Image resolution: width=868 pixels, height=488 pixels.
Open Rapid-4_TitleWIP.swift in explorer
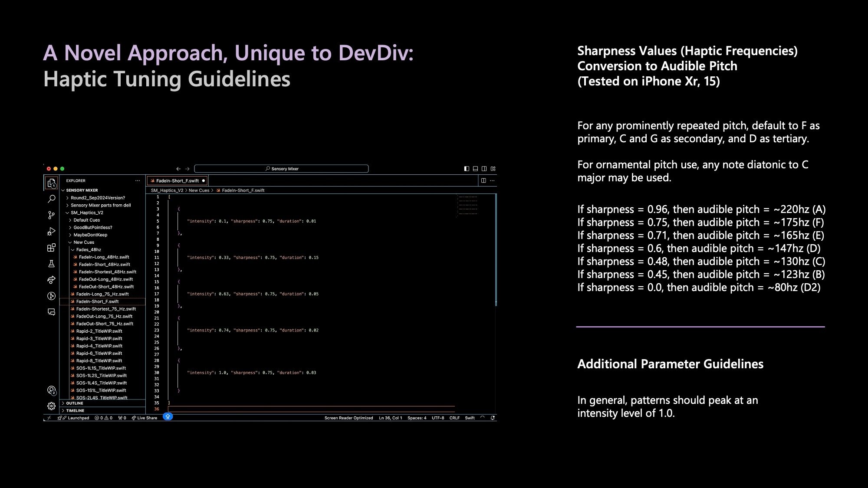pyautogui.click(x=102, y=346)
